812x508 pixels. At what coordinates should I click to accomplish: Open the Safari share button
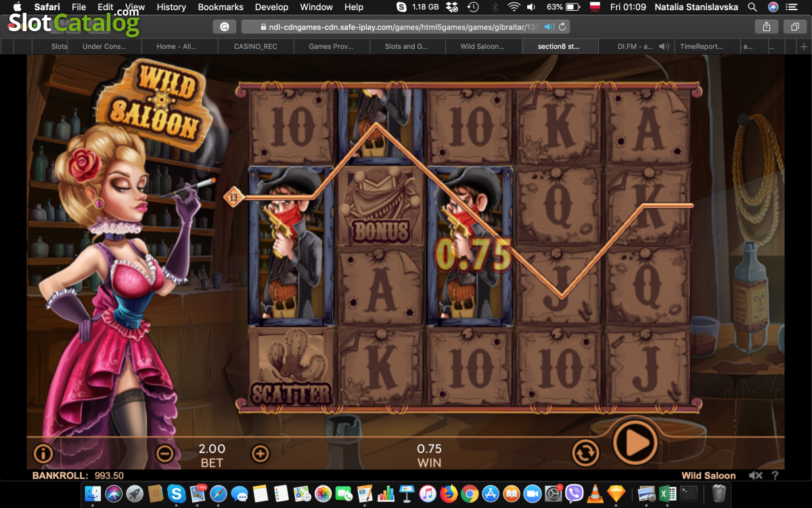[767, 27]
